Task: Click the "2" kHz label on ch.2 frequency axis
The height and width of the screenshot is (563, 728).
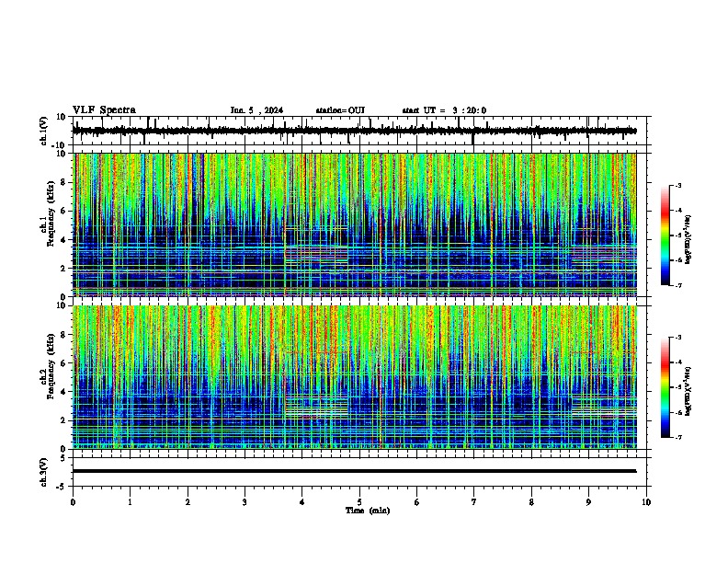Action: (63, 420)
